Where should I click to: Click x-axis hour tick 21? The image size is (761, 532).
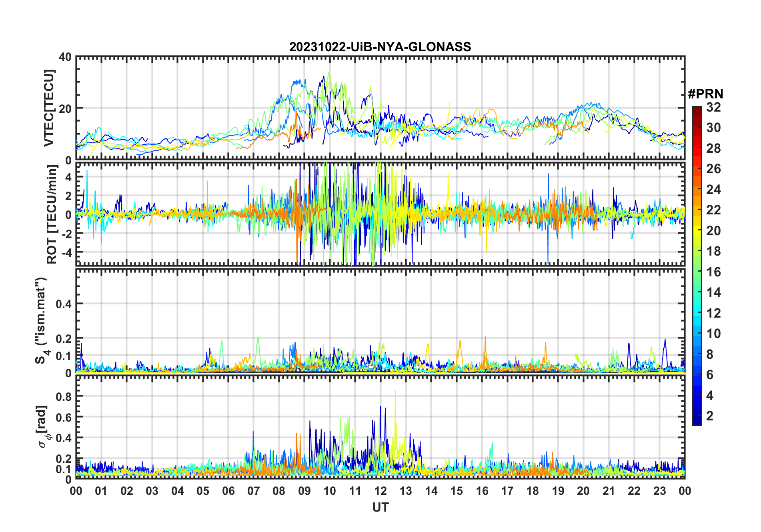point(609,491)
